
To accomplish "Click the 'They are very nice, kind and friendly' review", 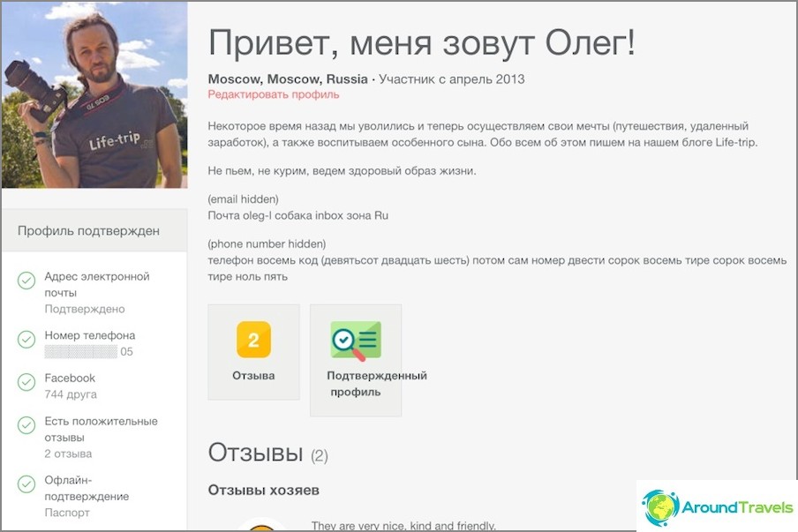I will pyautogui.click(x=403, y=526).
